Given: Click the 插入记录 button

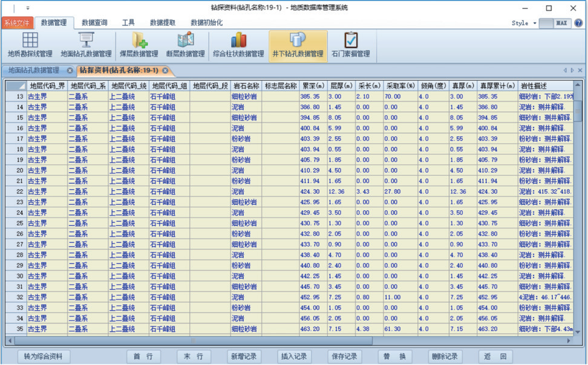Looking at the screenshot, I should coord(294,357).
